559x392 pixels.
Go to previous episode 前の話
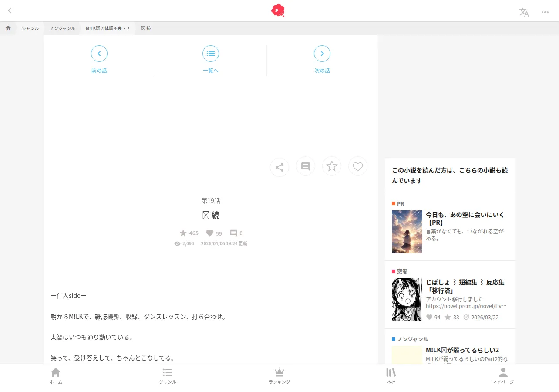[99, 60]
